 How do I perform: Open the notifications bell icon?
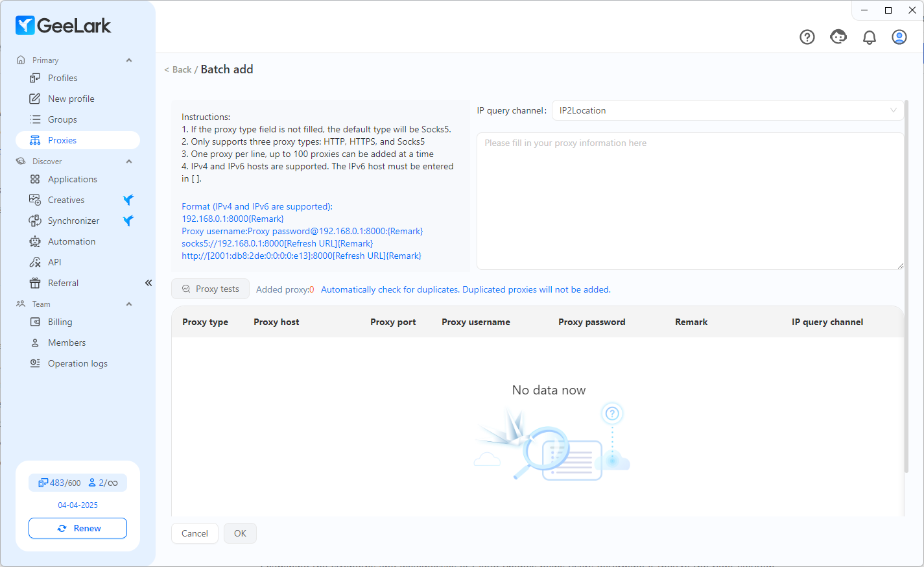click(x=870, y=37)
